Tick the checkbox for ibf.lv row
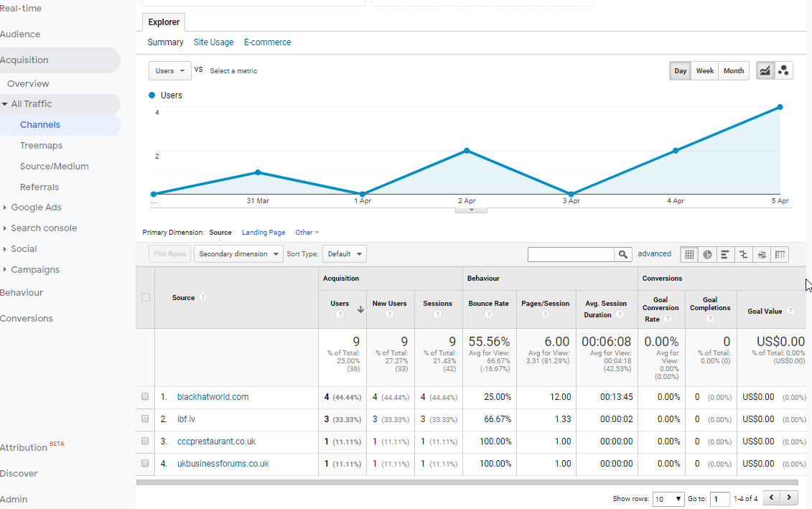Viewport: 812px width, 509px height. tap(146, 419)
